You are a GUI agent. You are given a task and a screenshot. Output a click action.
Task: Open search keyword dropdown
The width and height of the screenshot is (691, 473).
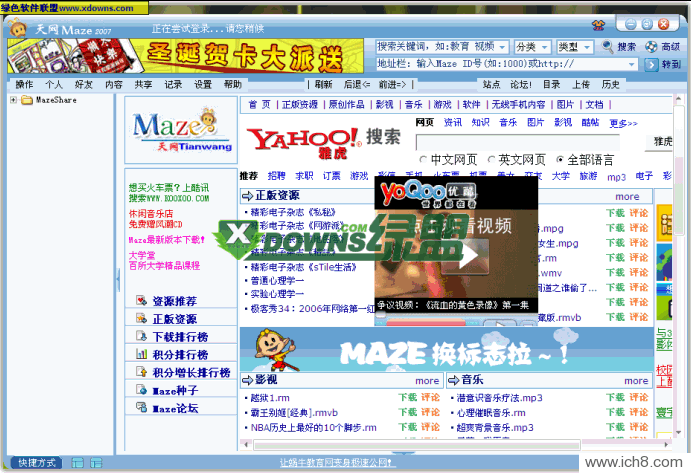tap(503, 47)
